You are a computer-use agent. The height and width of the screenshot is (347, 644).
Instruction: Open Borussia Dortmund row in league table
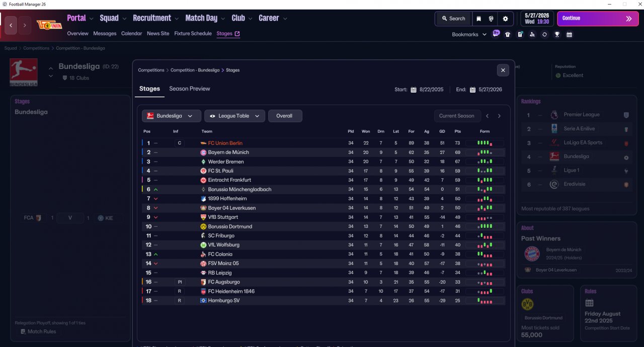click(324, 227)
